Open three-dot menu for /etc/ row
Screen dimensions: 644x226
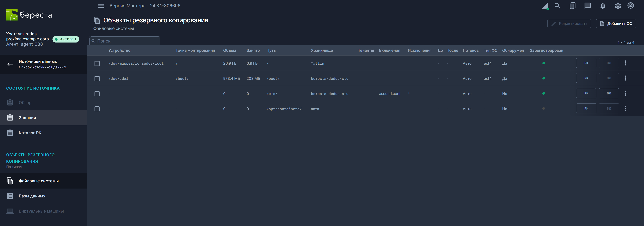click(x=625, y=93)
